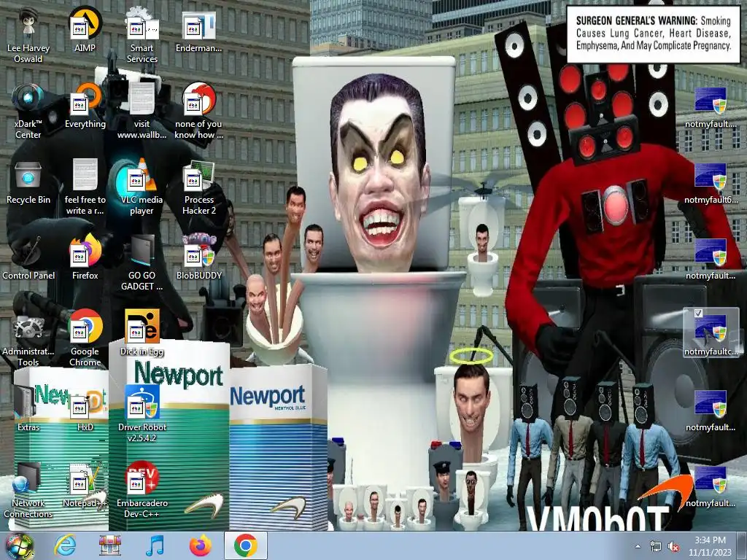Open the pinned storefront app on the taskbar
This screenshot has width=747, height=560.
pos(110,545)
